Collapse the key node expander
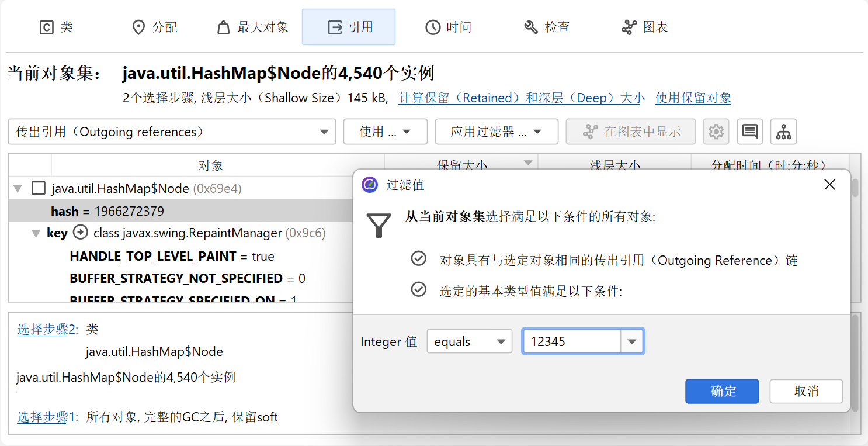868x446 pixels. point(36,234)
